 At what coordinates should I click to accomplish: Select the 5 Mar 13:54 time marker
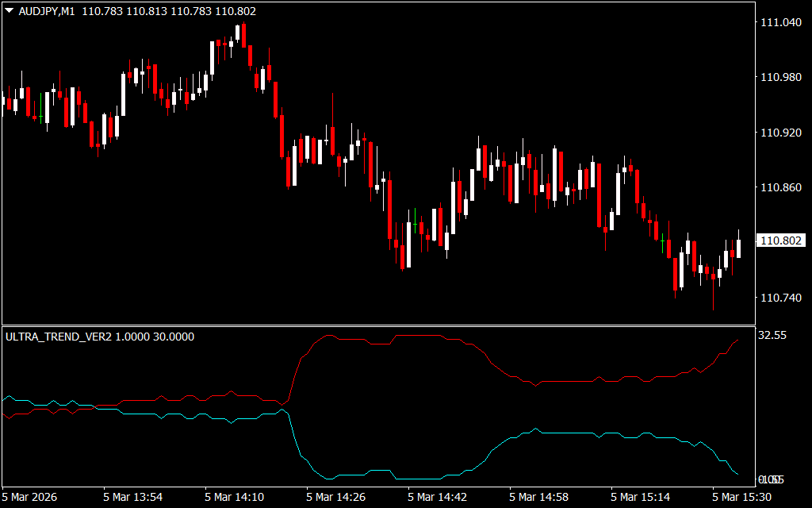pos(133,497)
